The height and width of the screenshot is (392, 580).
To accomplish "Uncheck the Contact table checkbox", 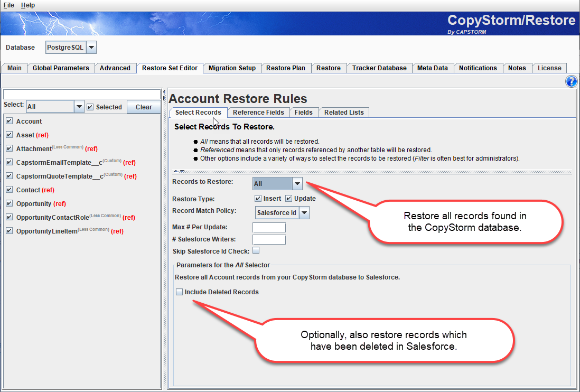I will [10, 190].
